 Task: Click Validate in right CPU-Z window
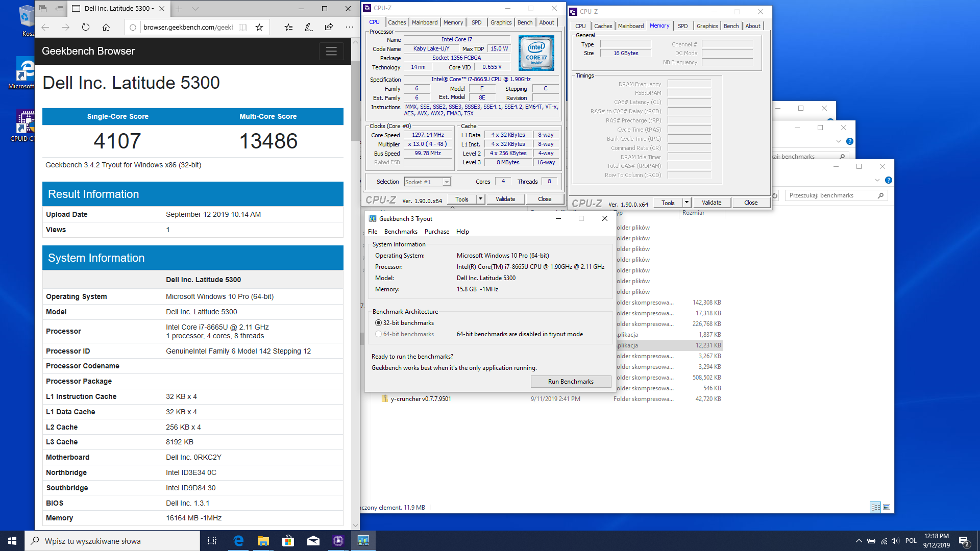click(712, 203)
